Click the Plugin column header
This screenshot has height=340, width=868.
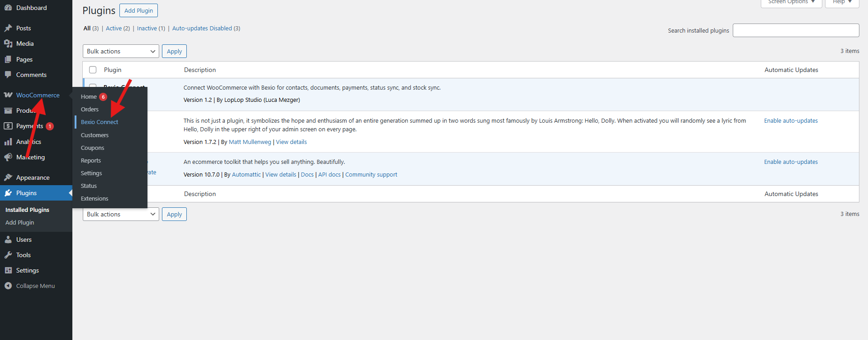coord(113,70)
